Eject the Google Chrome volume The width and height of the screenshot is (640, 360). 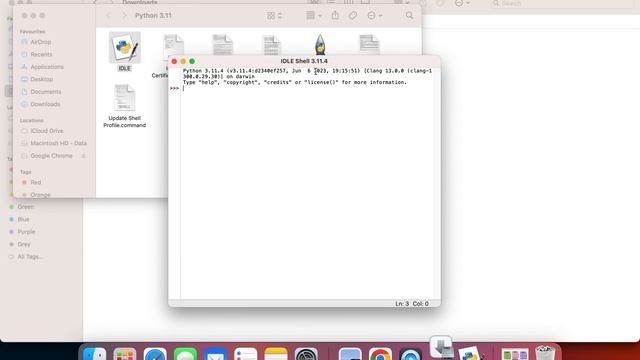click(x=84, y=156)
